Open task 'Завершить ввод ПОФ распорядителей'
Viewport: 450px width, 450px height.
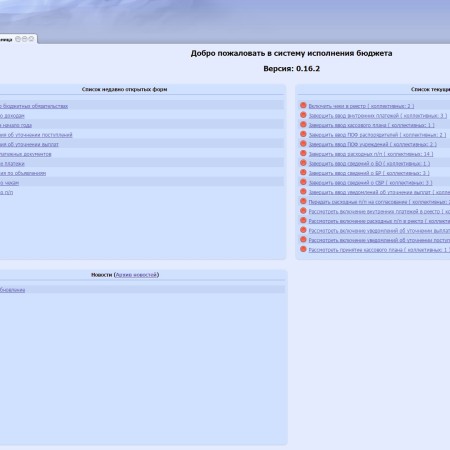[x=377, y=135]
